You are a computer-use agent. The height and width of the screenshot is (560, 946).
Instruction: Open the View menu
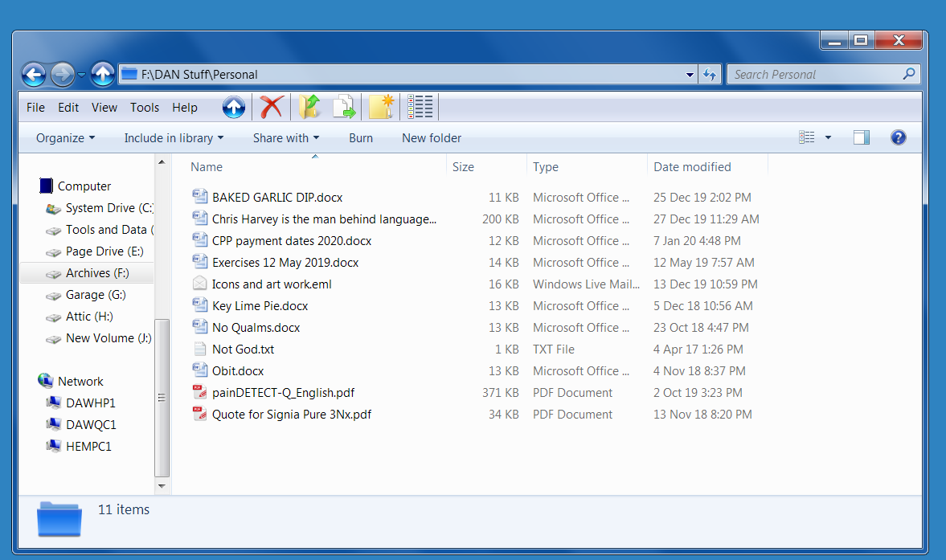click(x=104, y=108)
